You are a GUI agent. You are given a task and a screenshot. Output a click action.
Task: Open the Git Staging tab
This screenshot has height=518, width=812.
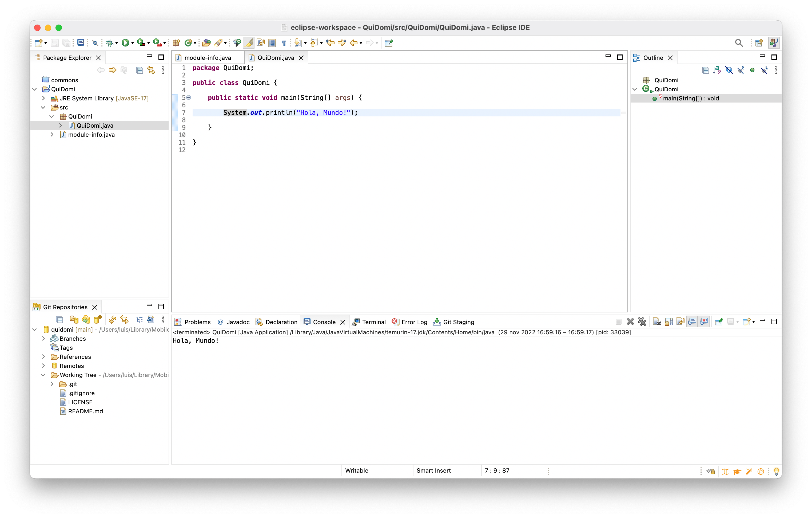tap(453, 322)
